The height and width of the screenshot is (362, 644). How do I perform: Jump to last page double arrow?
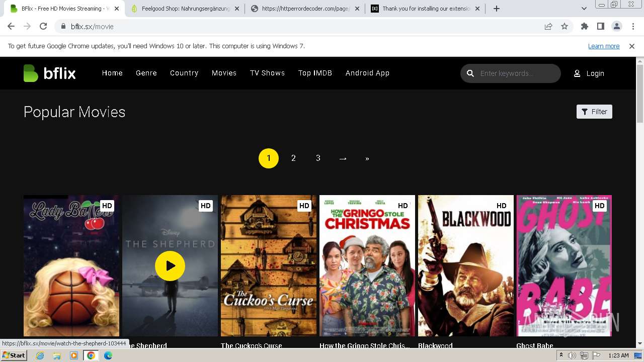367,158
